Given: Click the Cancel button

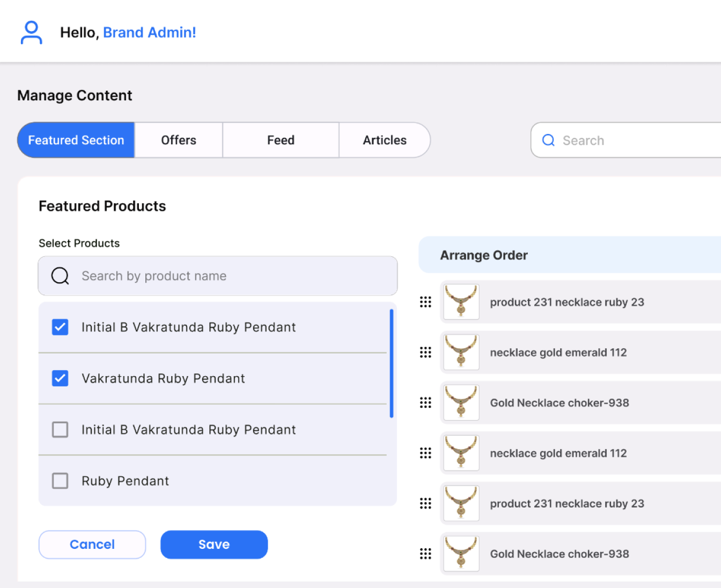Looking at the screenshot, I should click(x=92, y=545).
